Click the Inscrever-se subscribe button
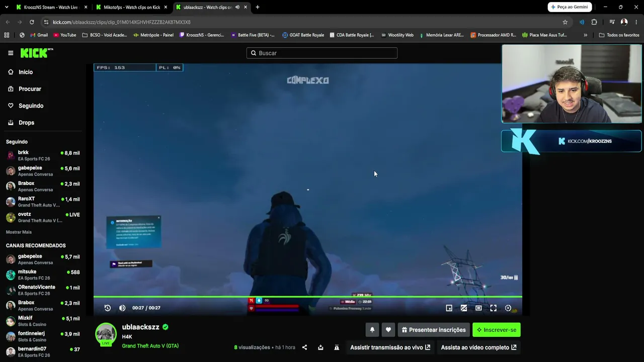The image size is (644, 362). pyautogui.click(x=497, y=330)
